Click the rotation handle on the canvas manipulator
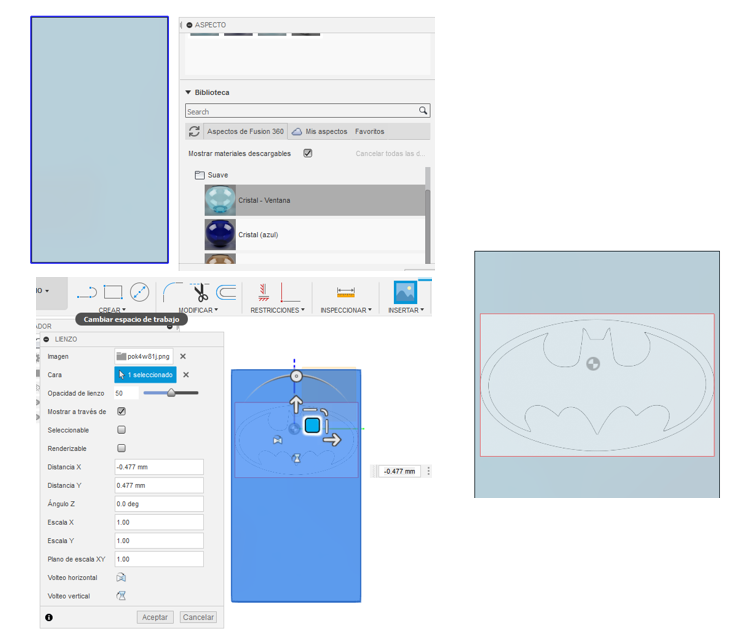Image resolution: width=739 pixels, height=637 pixels. [x=296, y=376]
